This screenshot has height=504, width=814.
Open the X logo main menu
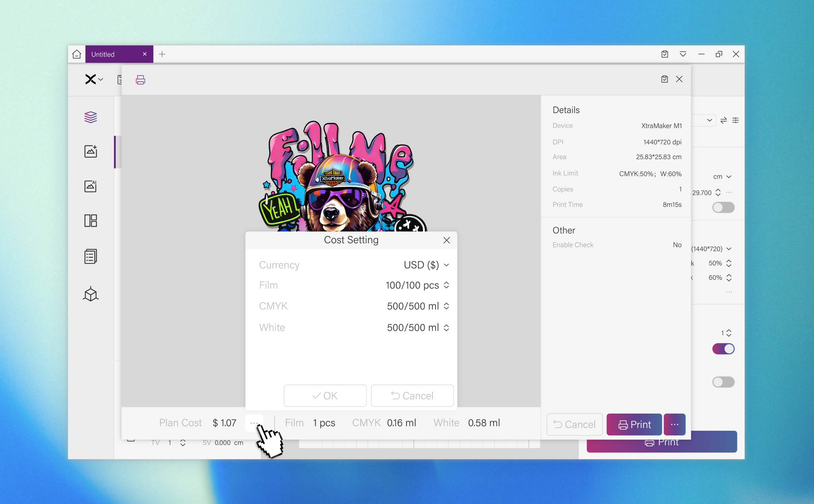tap(94, 79)
